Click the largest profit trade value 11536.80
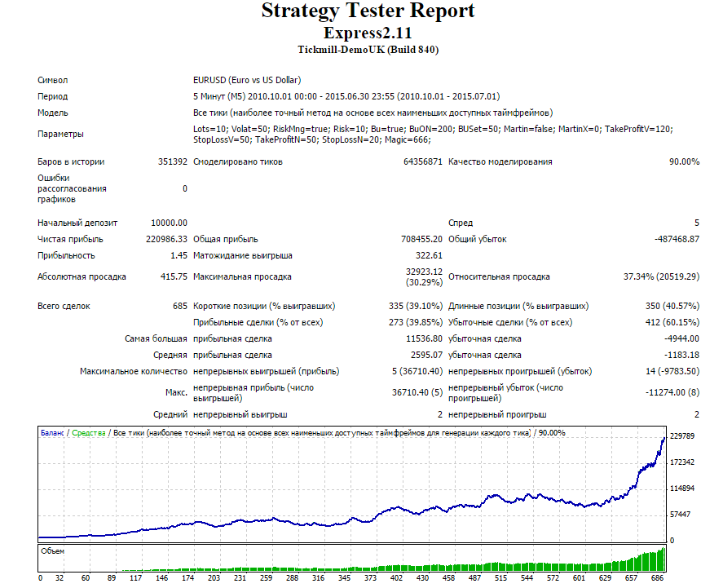 click(424, 339)
